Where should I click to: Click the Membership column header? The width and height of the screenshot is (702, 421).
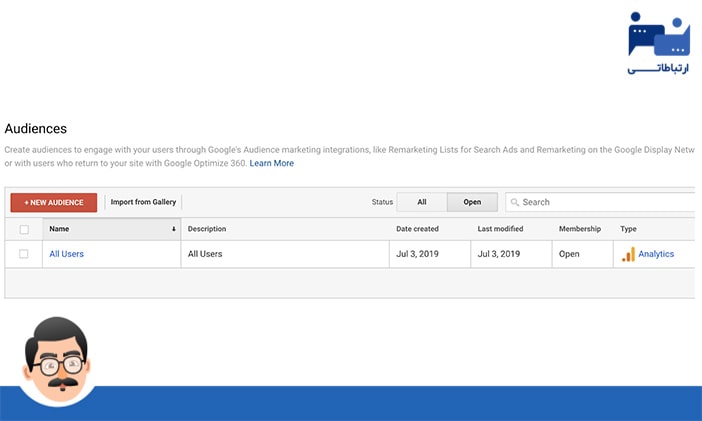pos(580,229)
